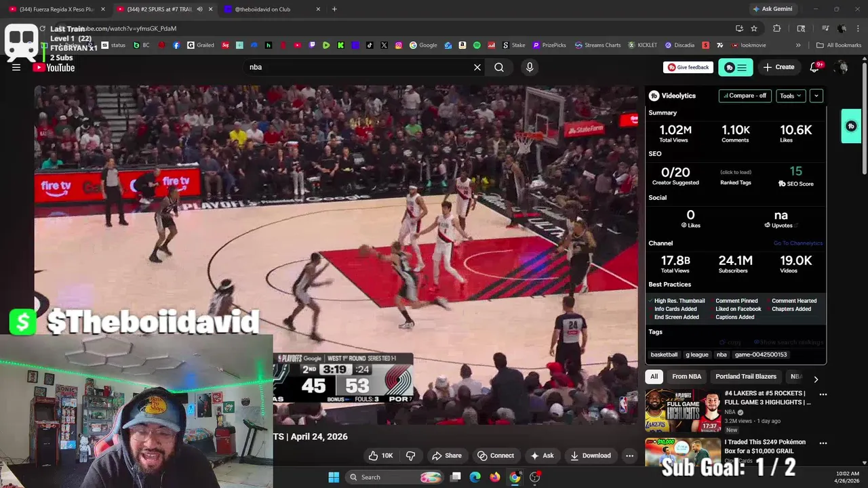Open the TikTok bookmark icon
868x488 pixels.
click(x=370, y=45)
